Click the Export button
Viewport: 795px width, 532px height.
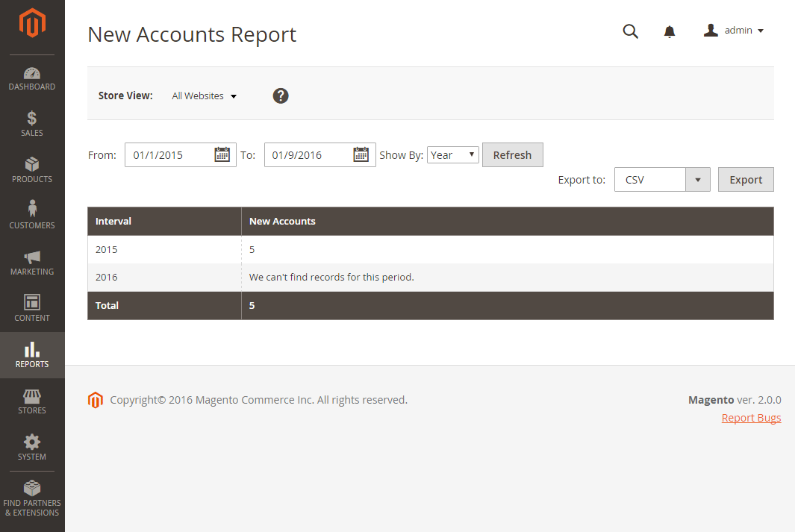point(746,179)
